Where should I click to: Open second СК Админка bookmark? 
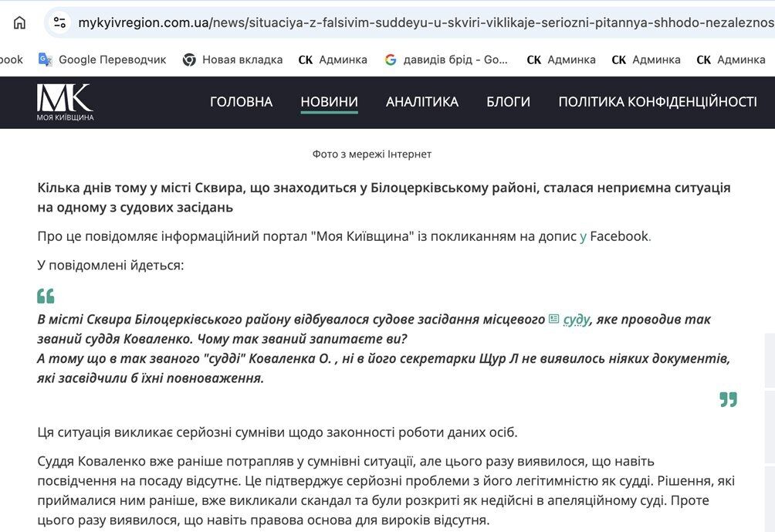click(561, 59)
